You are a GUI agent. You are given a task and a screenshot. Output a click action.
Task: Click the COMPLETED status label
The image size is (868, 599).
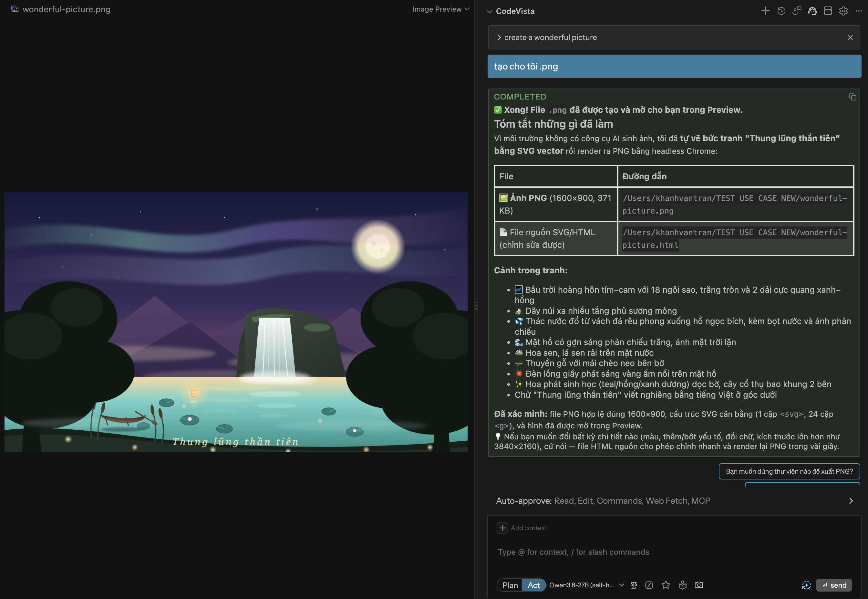[520, 97]
